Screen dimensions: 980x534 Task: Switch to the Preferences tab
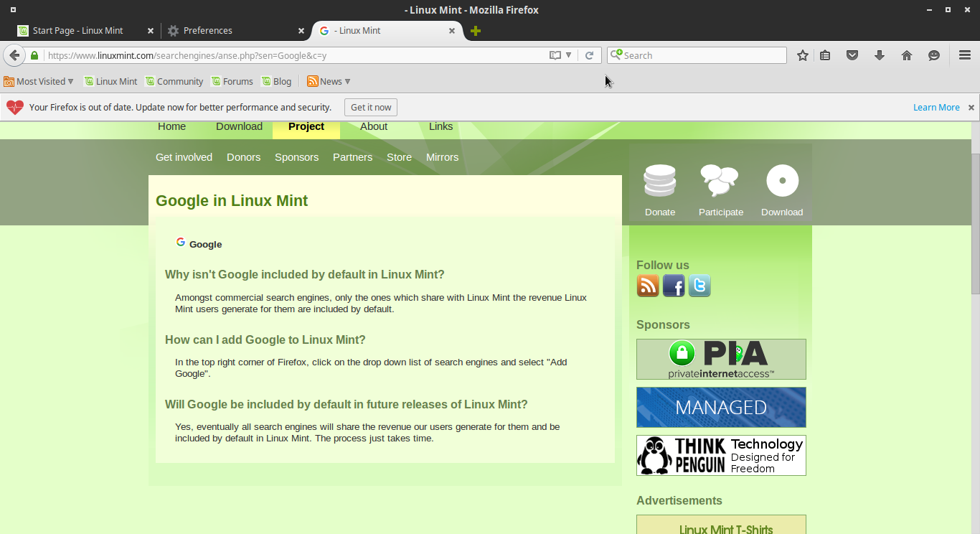point(236,31)
